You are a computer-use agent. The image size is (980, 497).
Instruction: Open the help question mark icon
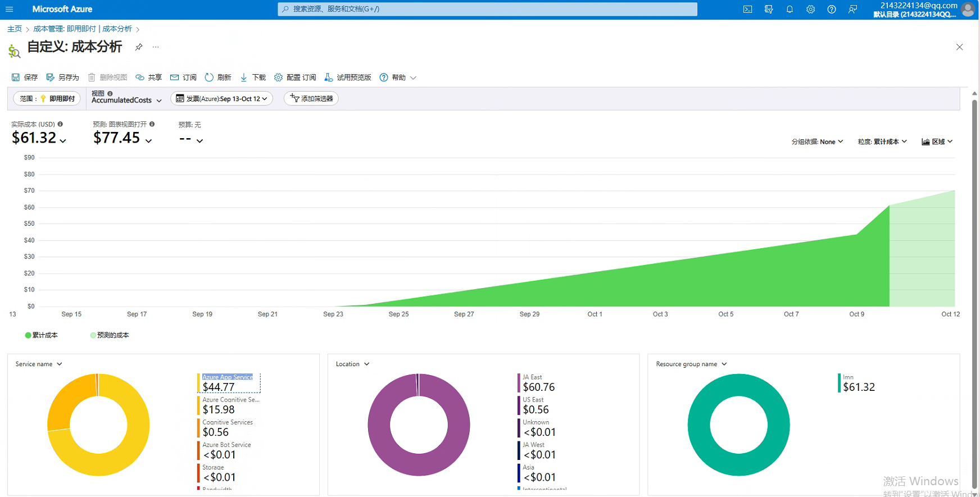(832, 9)
